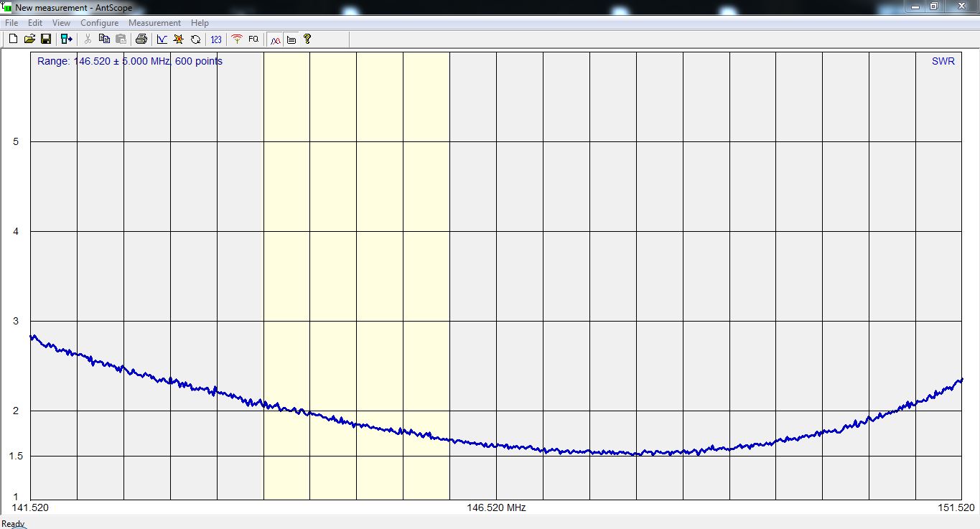Click the red antenna signal icon
Screen dimensions: 980x529
236,39
